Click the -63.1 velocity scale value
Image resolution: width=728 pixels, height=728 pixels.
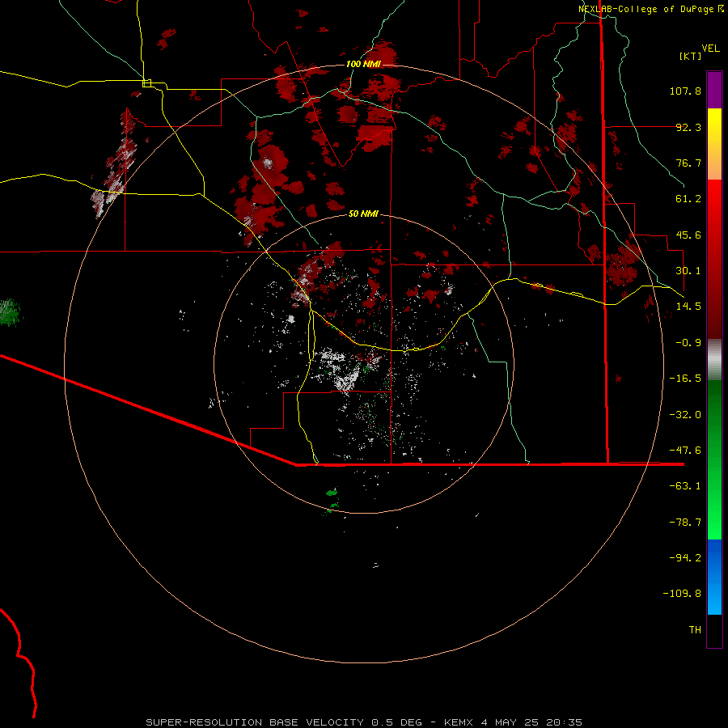click(x=685, y=486)
